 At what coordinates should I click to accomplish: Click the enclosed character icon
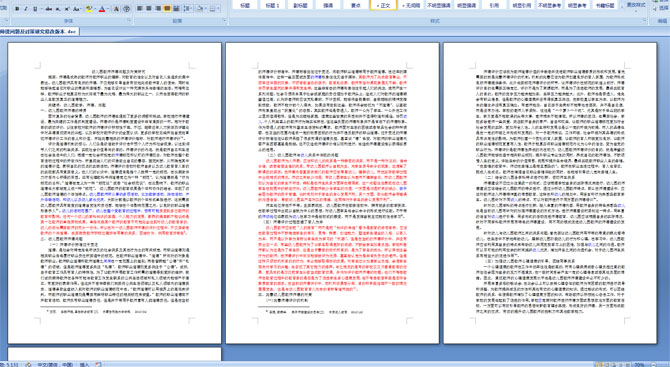tap(126, 9)
